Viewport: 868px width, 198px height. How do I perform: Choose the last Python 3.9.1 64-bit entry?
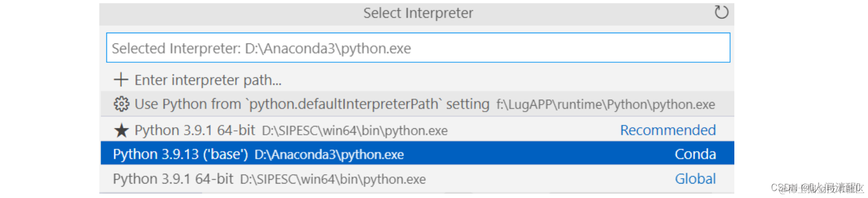tap(417, 179)
